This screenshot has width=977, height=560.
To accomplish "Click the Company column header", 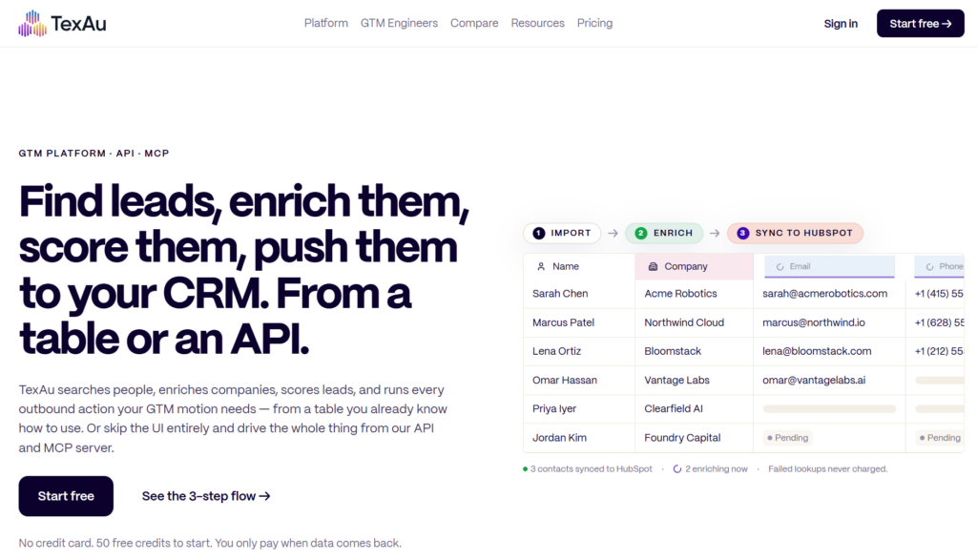I will pyautogui.click(x=695, y=266).
